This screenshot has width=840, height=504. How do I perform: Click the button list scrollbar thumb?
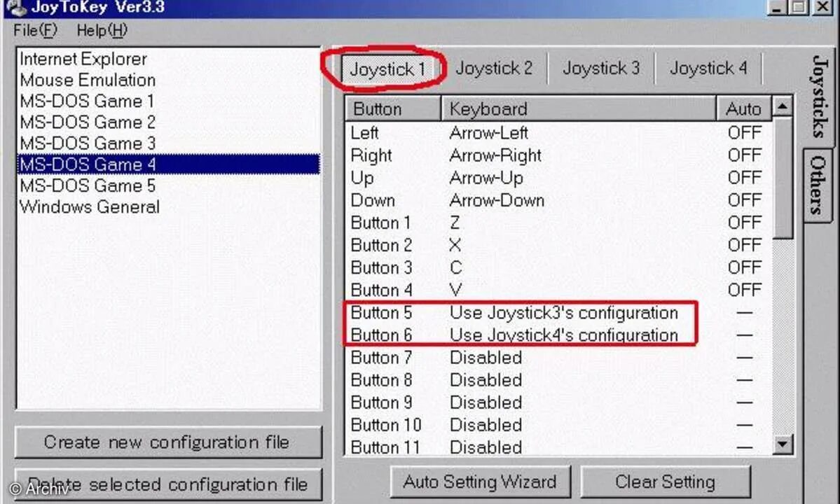click(x=783, y=178)
